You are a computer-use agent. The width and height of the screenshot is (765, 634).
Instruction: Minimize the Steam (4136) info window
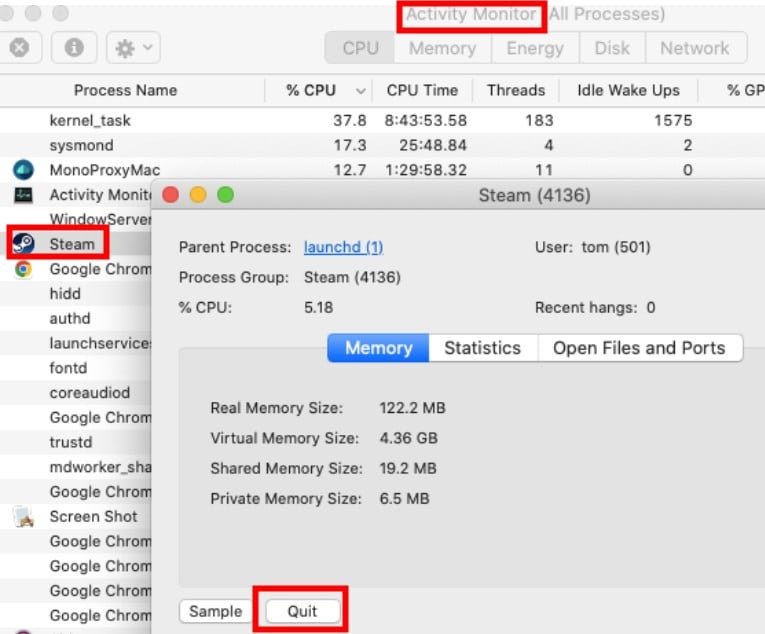point(198,195)
